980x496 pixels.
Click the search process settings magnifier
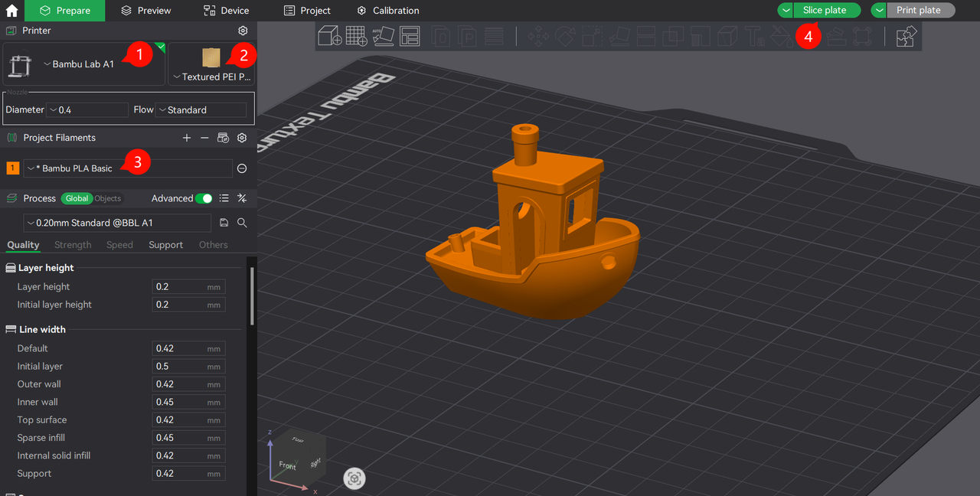[x=242, y=223]
